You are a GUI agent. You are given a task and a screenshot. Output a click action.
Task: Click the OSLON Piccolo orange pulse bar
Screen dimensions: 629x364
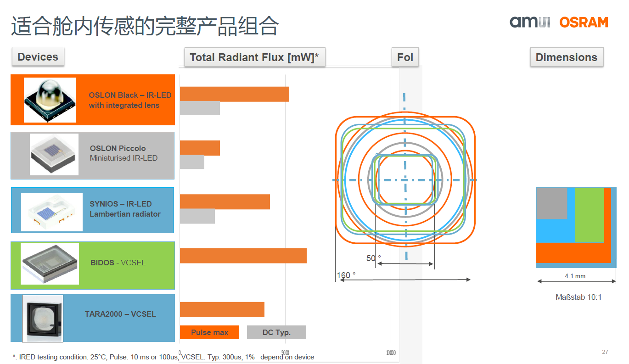[x=200, y=148]
